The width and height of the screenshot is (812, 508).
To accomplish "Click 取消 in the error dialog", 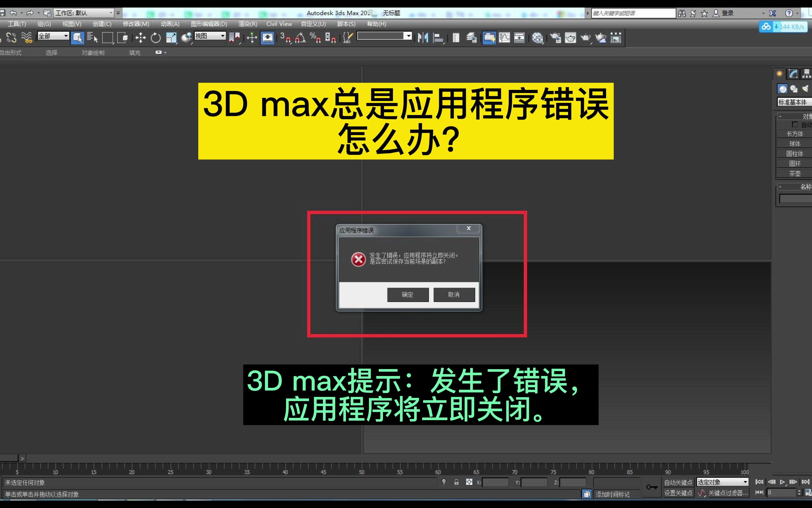I will 454,295.
